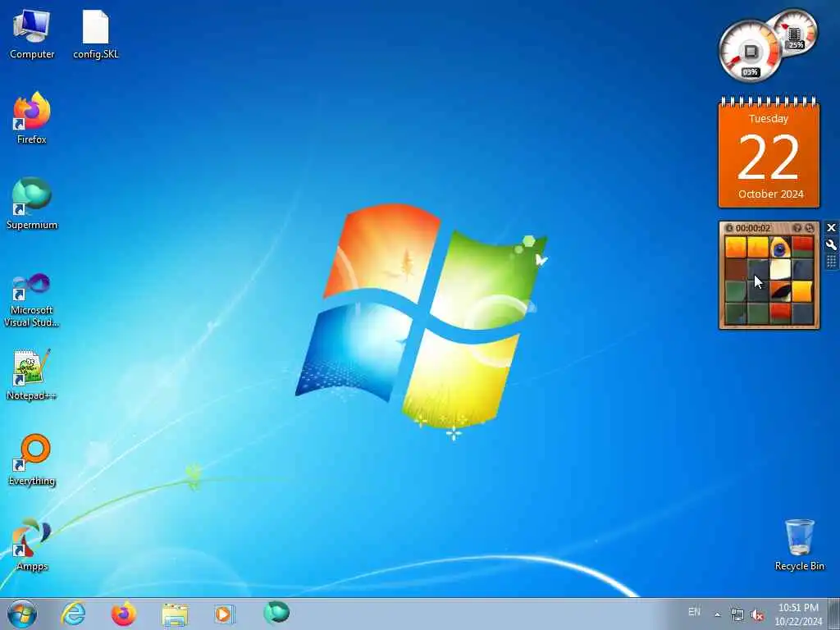Click the puzzle timer reading 00:00:02
Screen dimensions: 840x630
(753, 228)
